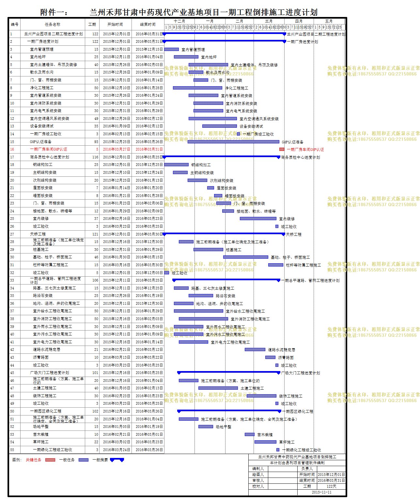Click the blue Gantt bar for 净化工程施工
This screenshot has height=504, width=420.
197,88
